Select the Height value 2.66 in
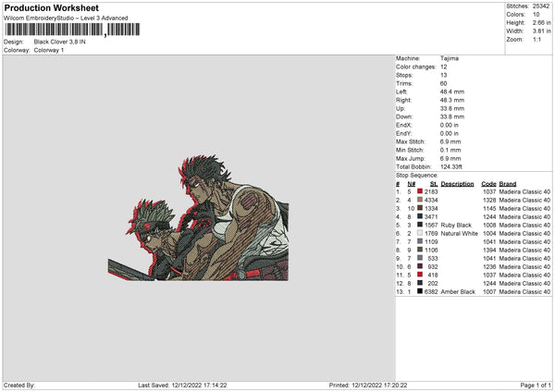The image size is (555, 392). 541,22
